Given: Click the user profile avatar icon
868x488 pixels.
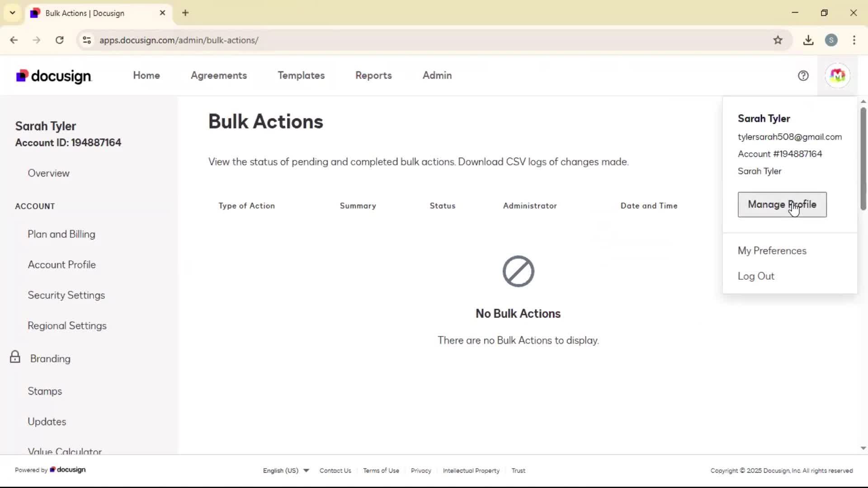Looking at the screenshot, I should (837, 75).
